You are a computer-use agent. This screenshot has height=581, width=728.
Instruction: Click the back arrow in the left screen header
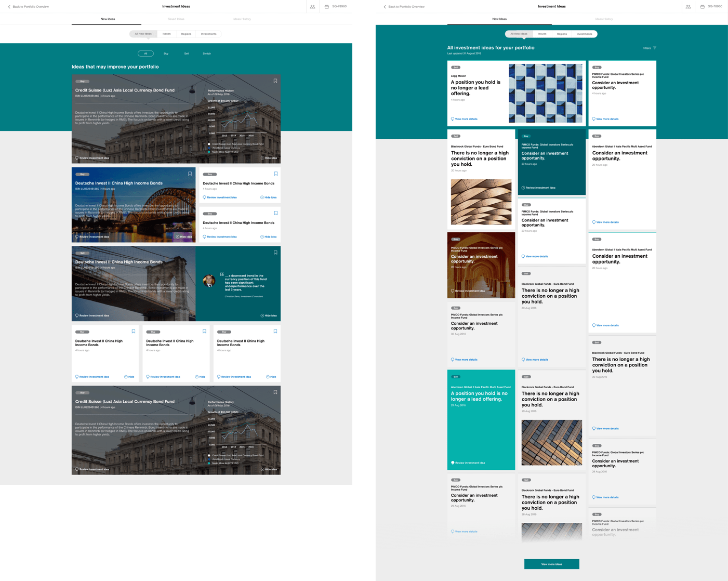pos(9,7)
